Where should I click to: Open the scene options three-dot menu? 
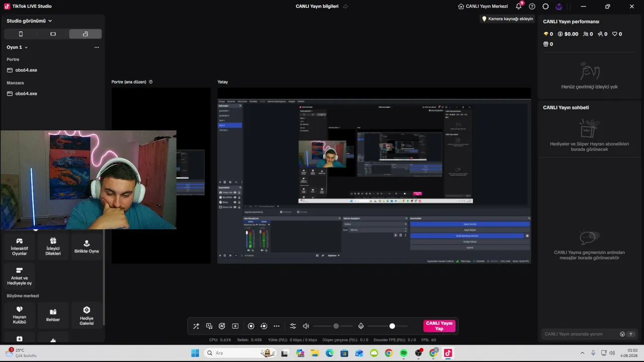coord(97,47)
